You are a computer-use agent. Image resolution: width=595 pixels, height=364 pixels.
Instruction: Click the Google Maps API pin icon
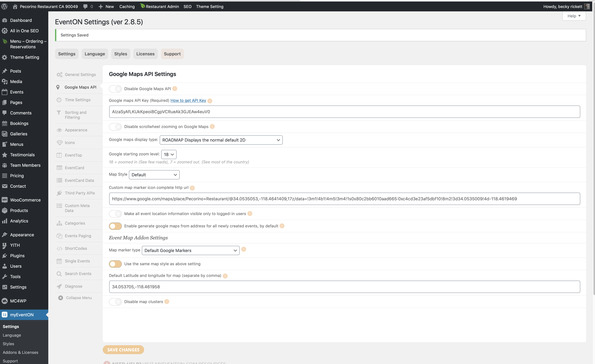tap(58, 87)
